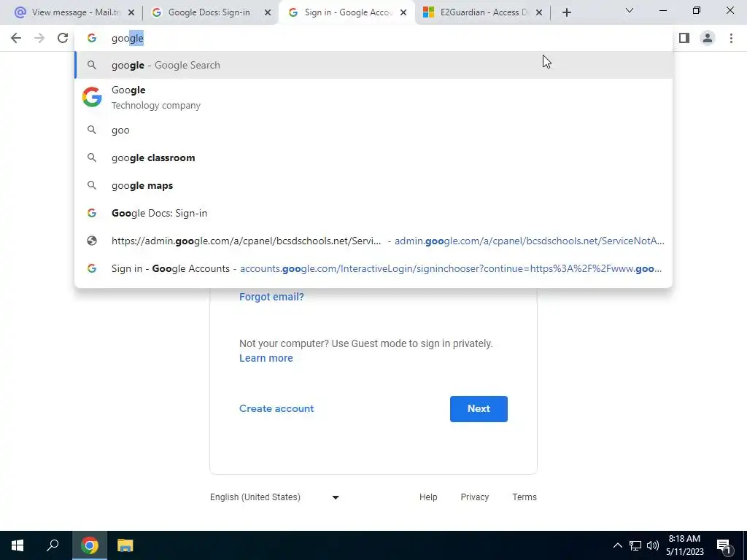The height and width of the screenshot is (560, 747).
Task: Go back with the browser back arrow
Action: [x=16, y=38]
